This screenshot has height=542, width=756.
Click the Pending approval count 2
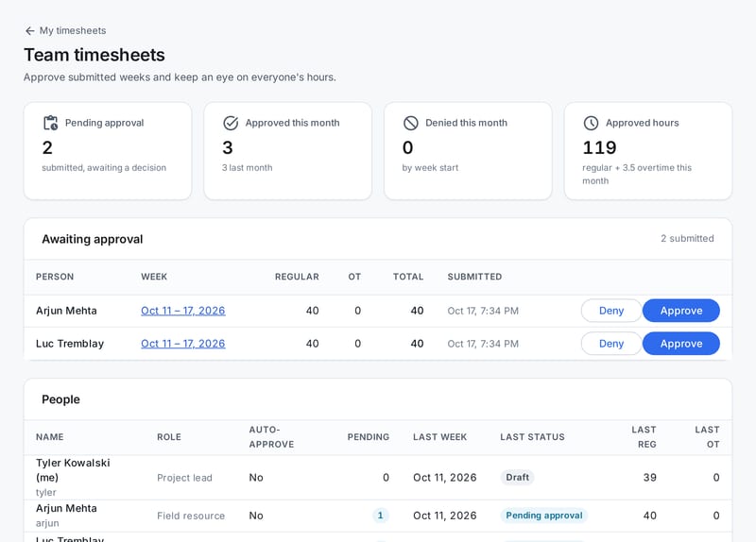click(x=47, y=147)
